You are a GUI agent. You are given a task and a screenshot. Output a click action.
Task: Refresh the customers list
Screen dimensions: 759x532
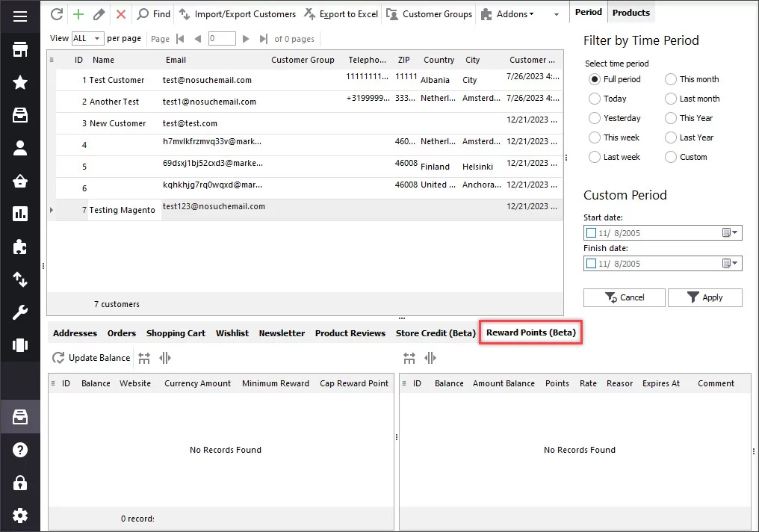pyautogui.click(x=57, y=14)
